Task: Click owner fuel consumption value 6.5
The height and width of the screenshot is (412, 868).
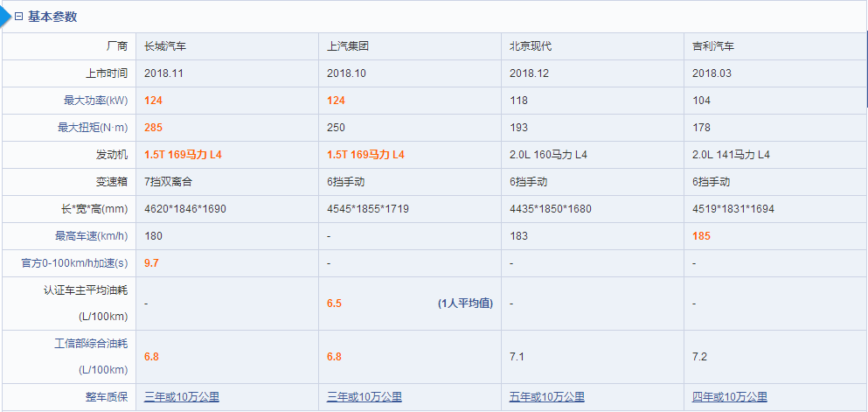Action: (335, 304)
